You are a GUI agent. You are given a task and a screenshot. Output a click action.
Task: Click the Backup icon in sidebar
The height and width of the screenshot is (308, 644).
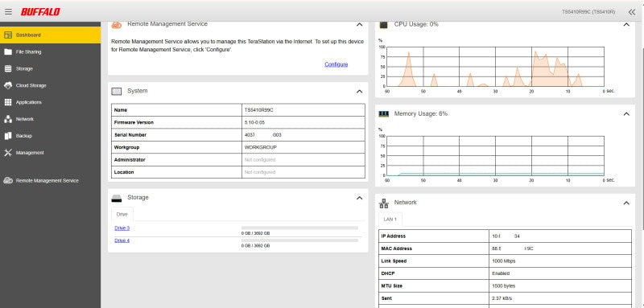(8, 136)
